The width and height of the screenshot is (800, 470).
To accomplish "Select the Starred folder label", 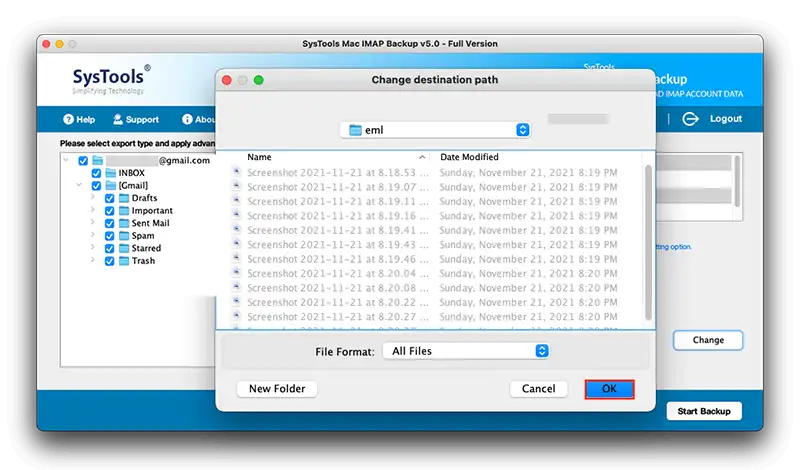I will pyautogui.click(x=146, y=249).
